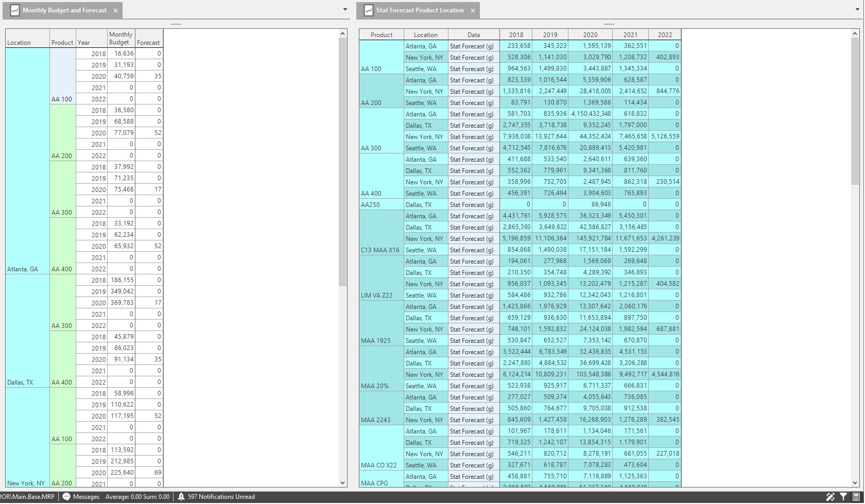Click the layout panel icon in status bar
Image resolution: width=865 pixels, height=504 pixels.
[856, 497]
